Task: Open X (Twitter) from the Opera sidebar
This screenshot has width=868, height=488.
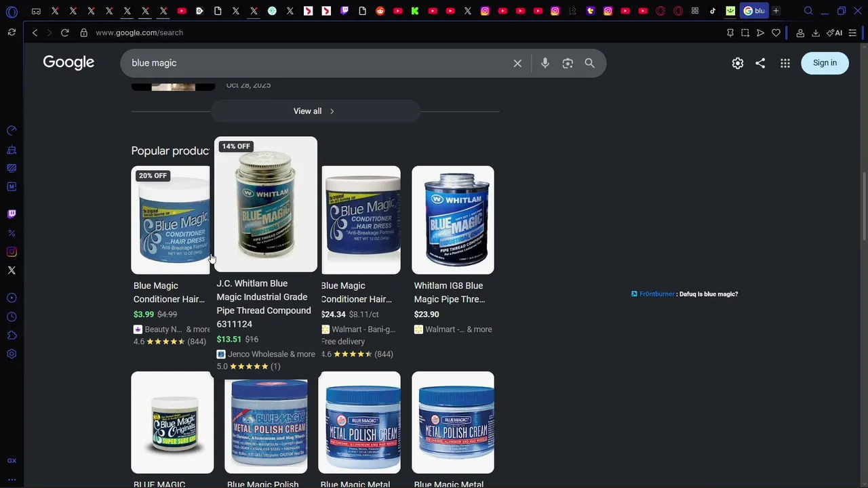Action: (x=12, y=270)
